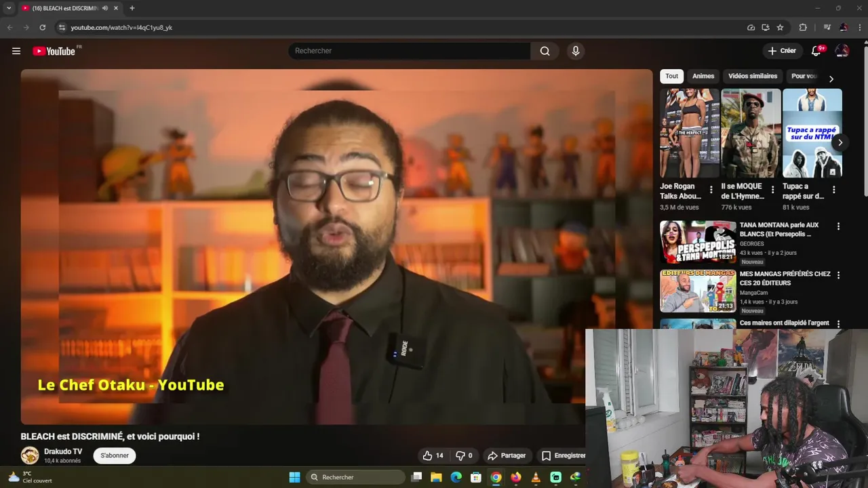This screenshot has height=488, width=868.
Task: Select the Vidéos similaires filter chip
Action: pyautogui.click(x=753, y=76)
